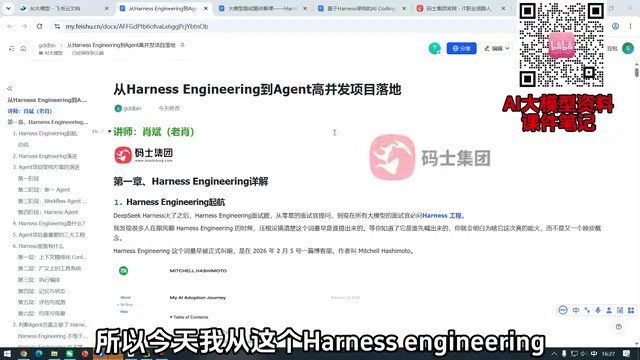The height and width of the screenshot is (360, 640).
Task: Select 第三层: 执行编排 in outline
Action: point(39,280)
